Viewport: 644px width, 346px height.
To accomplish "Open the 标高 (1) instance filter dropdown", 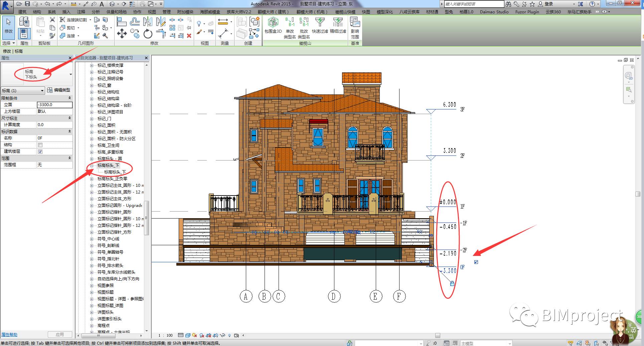I will coord(23,90).
